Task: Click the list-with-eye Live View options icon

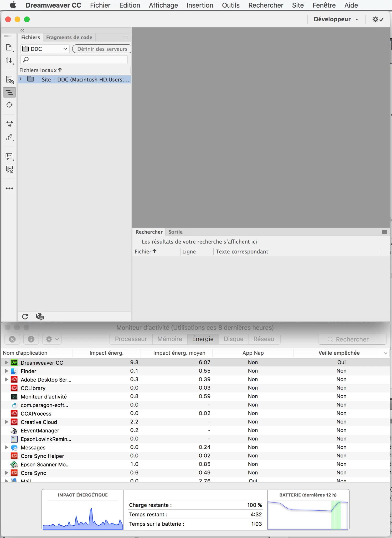Action: (x=9, y=80)
